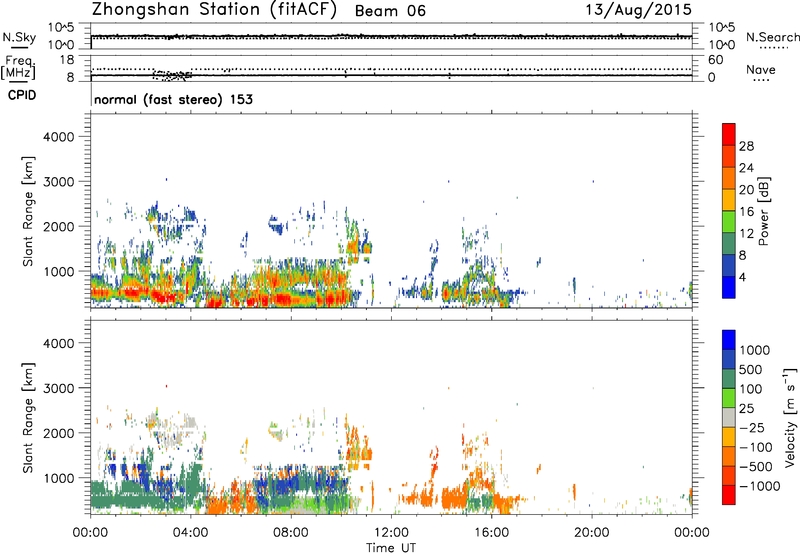Click the "28" label on the Power color bar
This screenshot has height=554, width=800.
tap(746, 146)
